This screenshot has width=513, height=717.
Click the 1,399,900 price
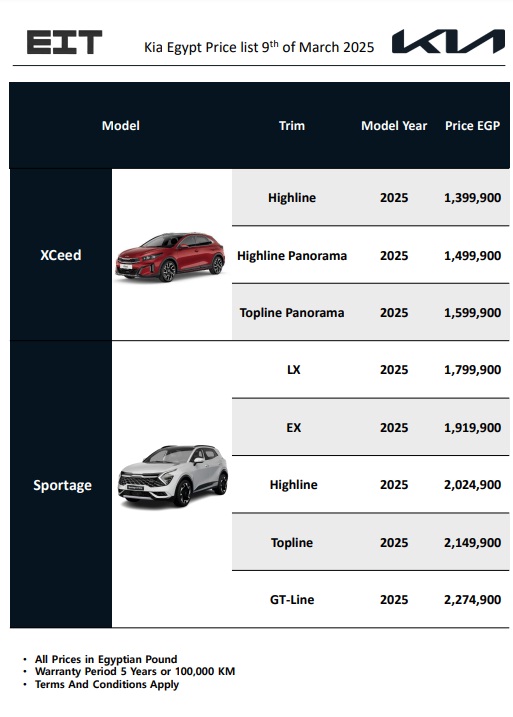(472, 198)
